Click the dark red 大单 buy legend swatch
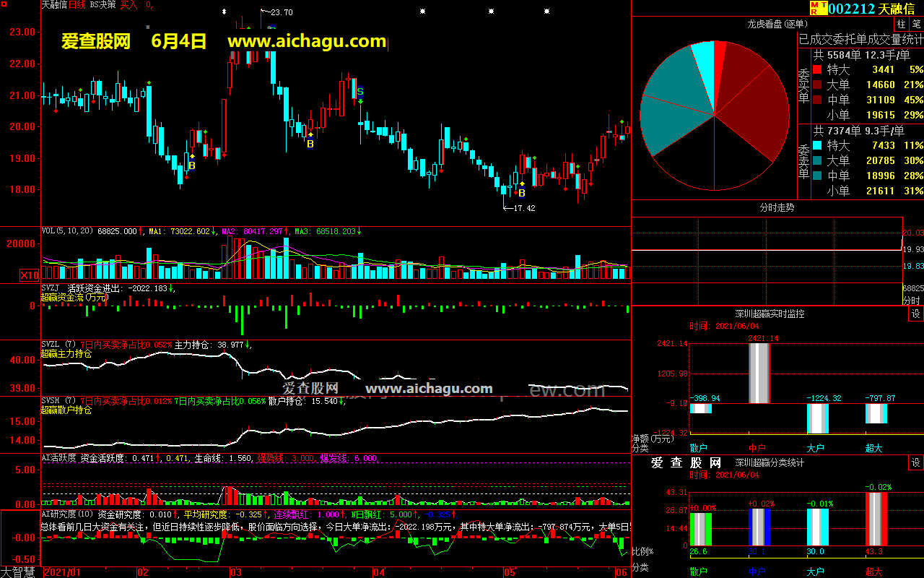Image resolution: width=924 pixels, height=578 pixels. point(817,85)
